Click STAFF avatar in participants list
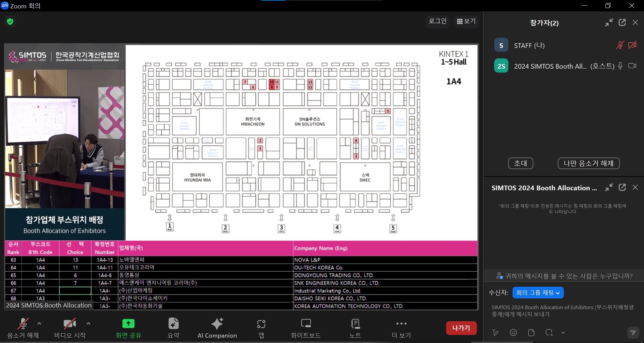This screenshot has width=644, height=343. tap(501, 45)
